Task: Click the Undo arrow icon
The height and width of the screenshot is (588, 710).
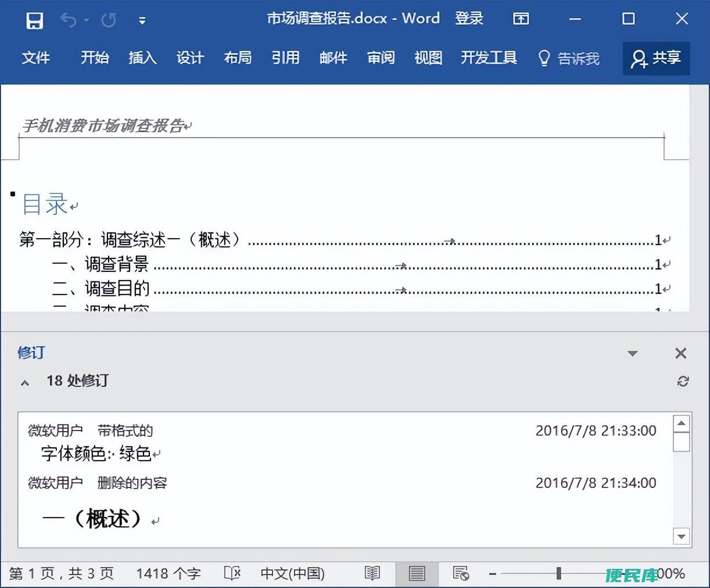Action: pos(68,20)
